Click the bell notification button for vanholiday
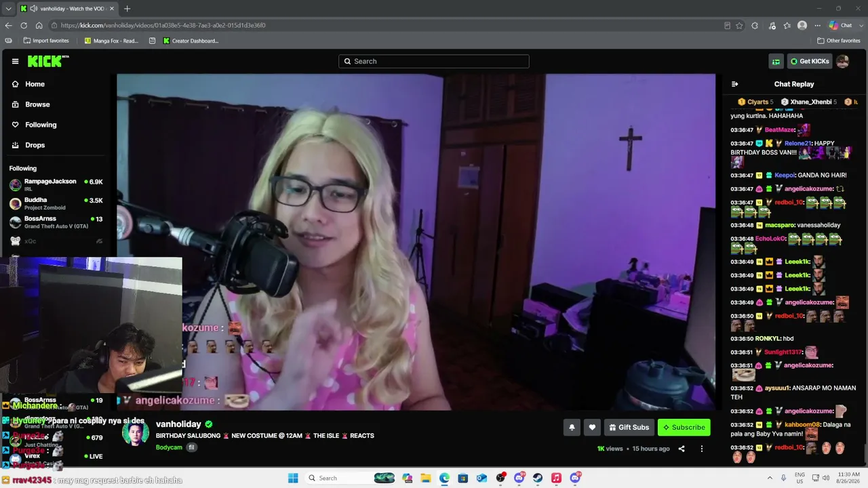Image resolution: width=868 pixels, height=488 pixels. click(x=572, y=427)
